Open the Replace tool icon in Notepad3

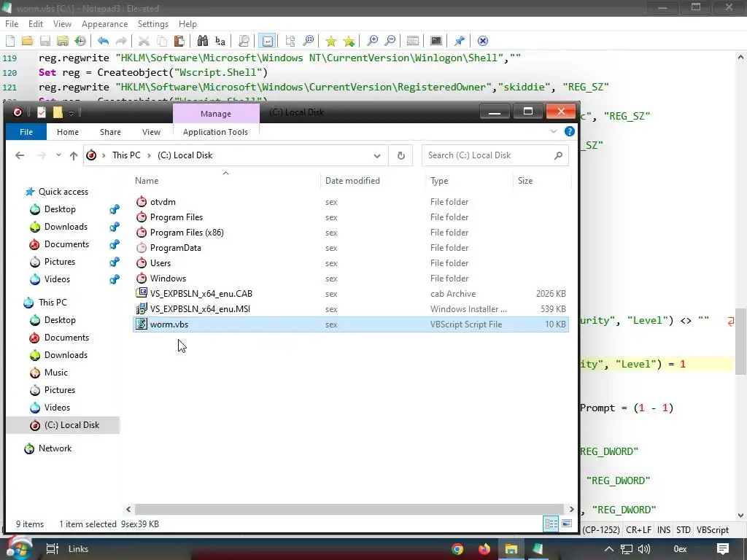220,41
